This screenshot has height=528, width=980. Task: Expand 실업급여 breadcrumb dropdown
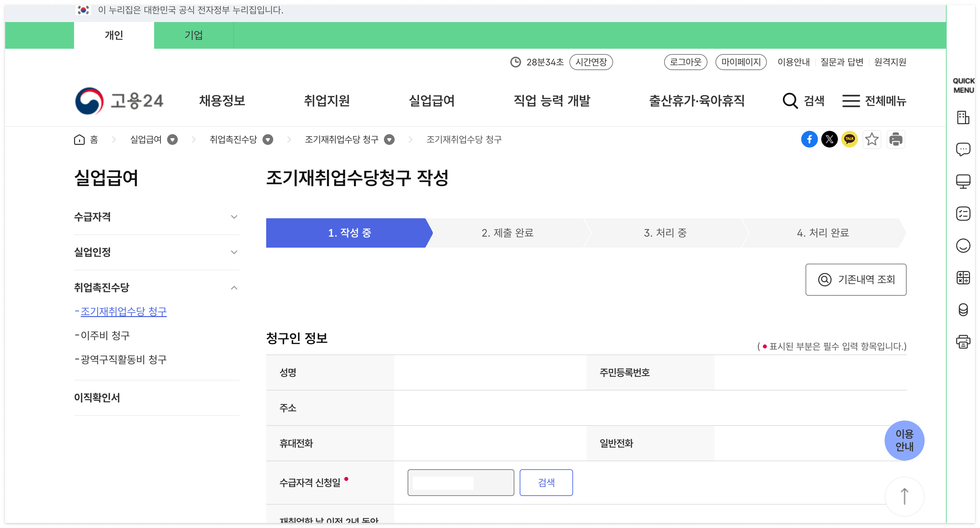click(x=172, y=140)
